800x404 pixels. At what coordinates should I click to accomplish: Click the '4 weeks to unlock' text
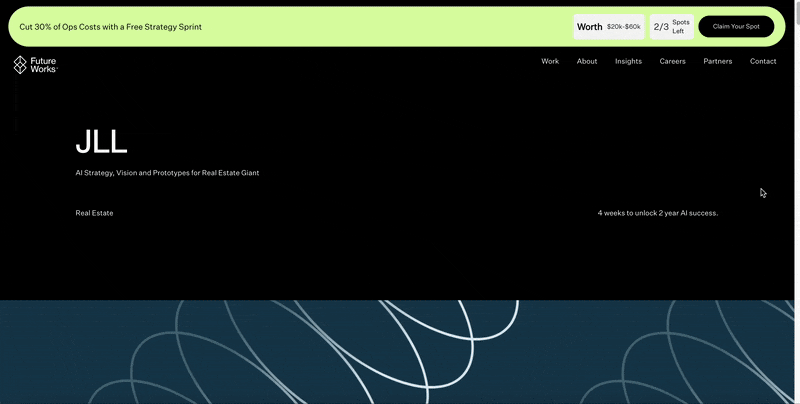[x=658, y=213]
